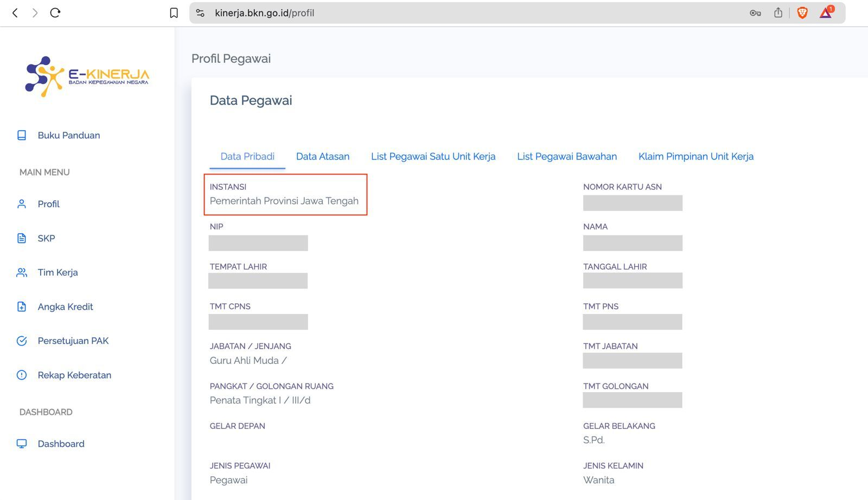The height and width of the screenshot is (500, 868).
Task: Bookmark this page using the bookmark icon
Action: (174, 13)
